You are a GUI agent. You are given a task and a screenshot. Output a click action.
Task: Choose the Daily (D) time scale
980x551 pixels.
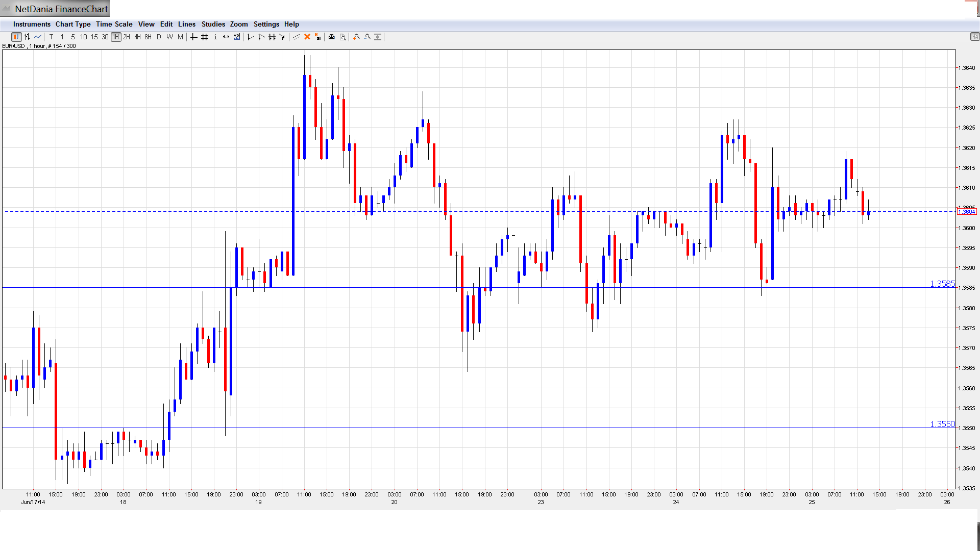click(x=159, y=37)
